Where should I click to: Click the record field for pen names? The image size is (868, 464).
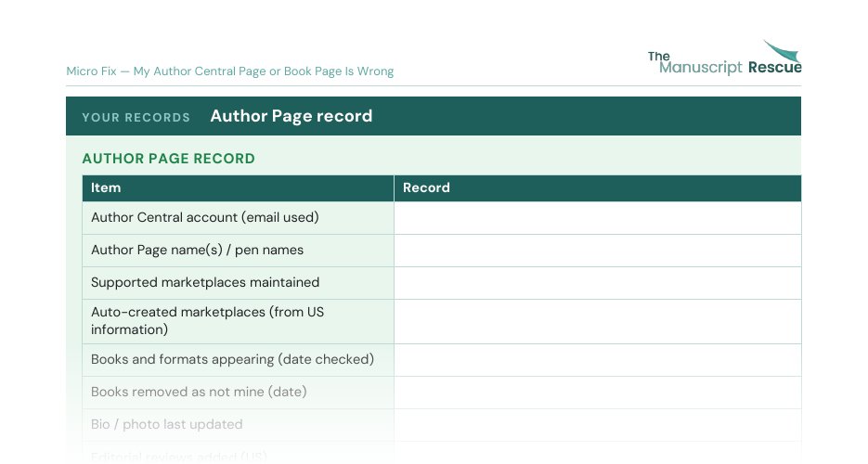pos(597,251)
